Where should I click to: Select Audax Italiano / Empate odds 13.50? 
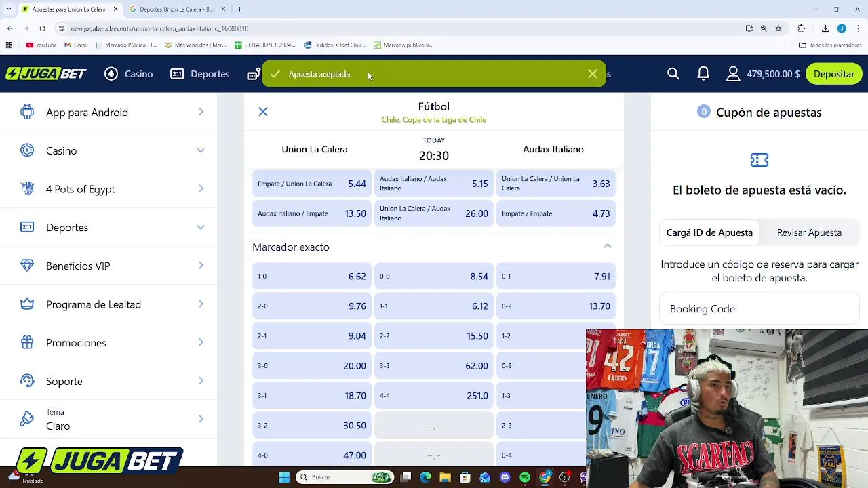(x=312, y=213)
